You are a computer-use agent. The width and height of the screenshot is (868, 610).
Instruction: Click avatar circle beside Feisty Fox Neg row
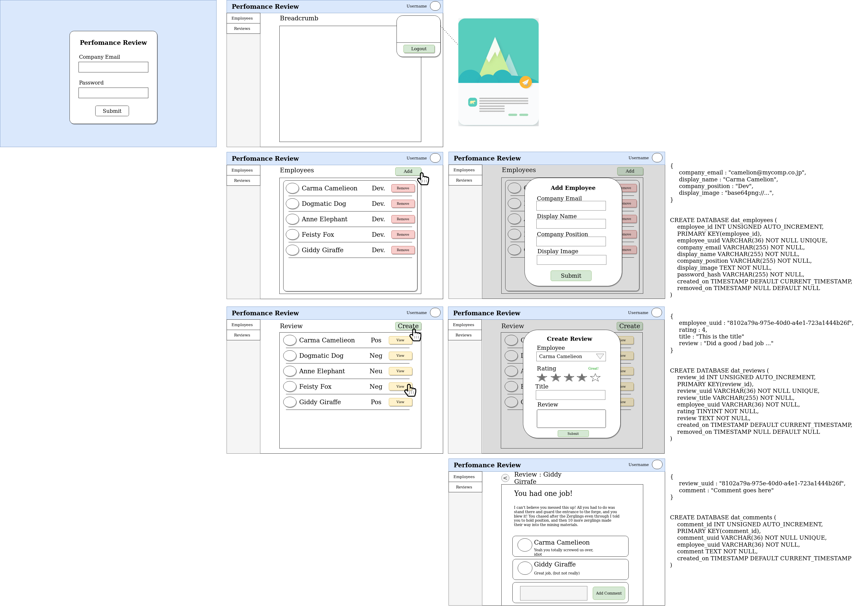(x=290, y=386)
